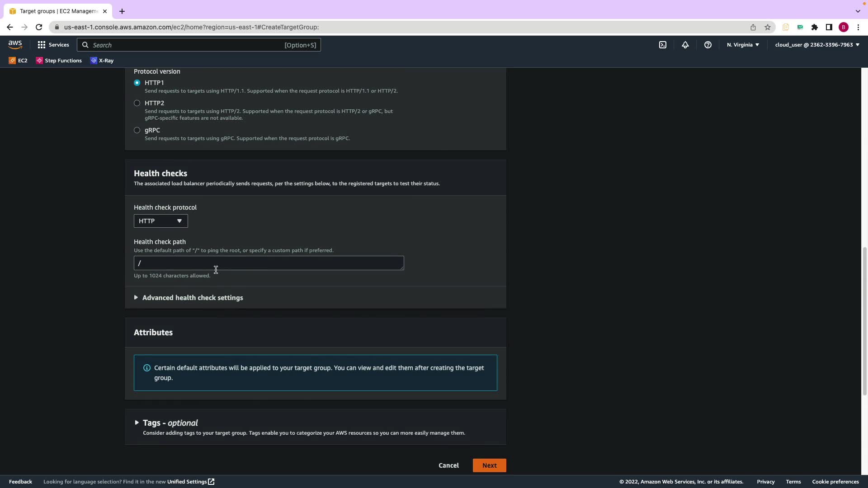Expand the Tags optional section

pos(166,423)
